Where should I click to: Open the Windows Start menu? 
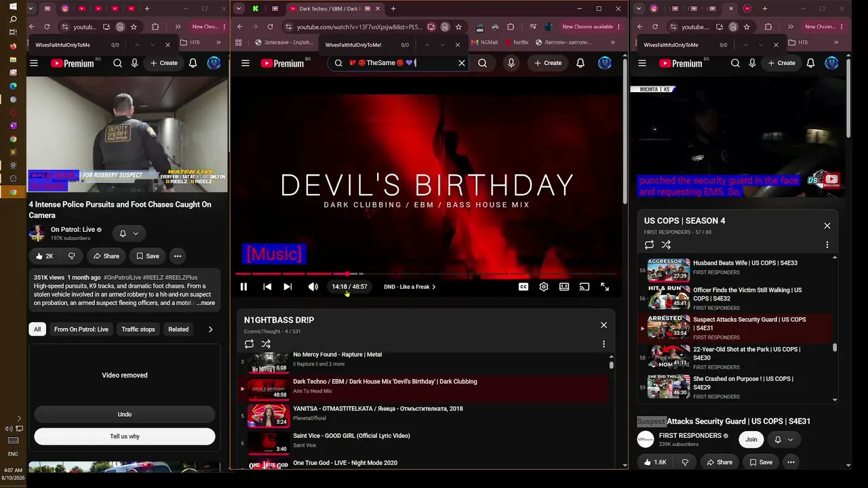(13, 7)
